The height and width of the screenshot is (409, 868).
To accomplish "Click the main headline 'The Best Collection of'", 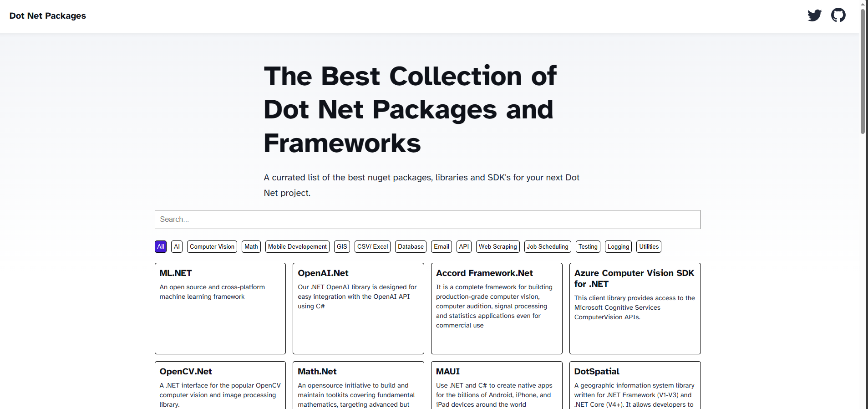I will point(410,76).
